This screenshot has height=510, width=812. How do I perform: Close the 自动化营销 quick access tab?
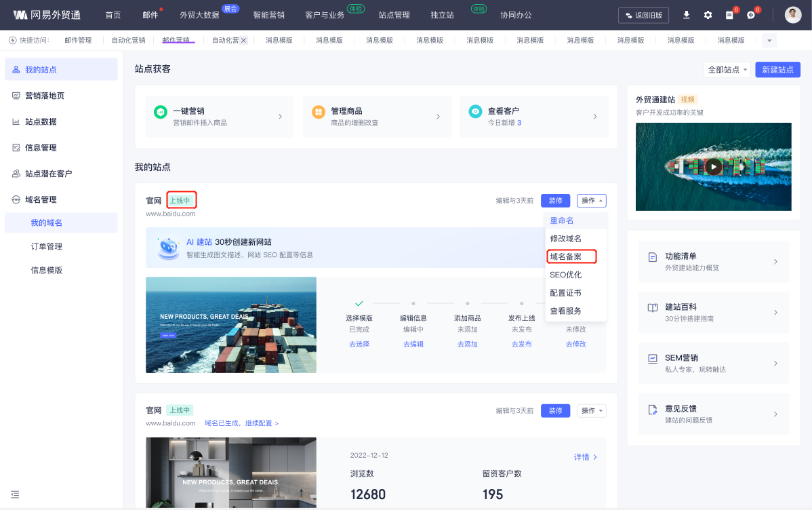[x=243, y=41]
